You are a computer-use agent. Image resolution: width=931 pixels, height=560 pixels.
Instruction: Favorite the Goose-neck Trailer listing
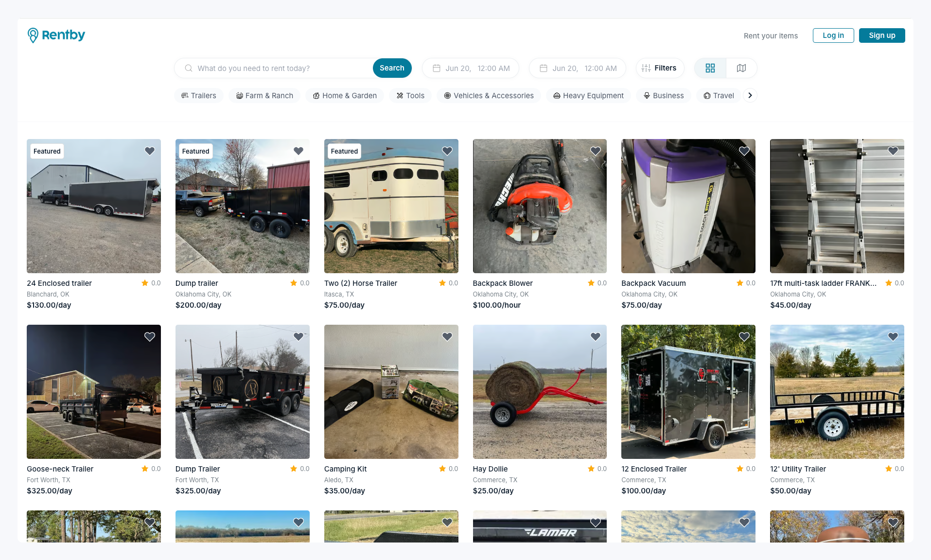point(150,337)
